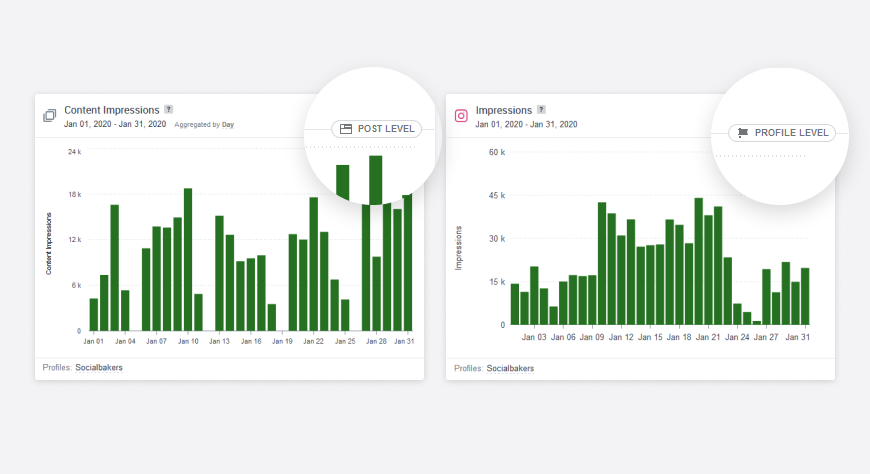Open Socialbakers profile link under Instagram Impressions
The height and width of the screenshot is (474, 870).
pos(510,368)
